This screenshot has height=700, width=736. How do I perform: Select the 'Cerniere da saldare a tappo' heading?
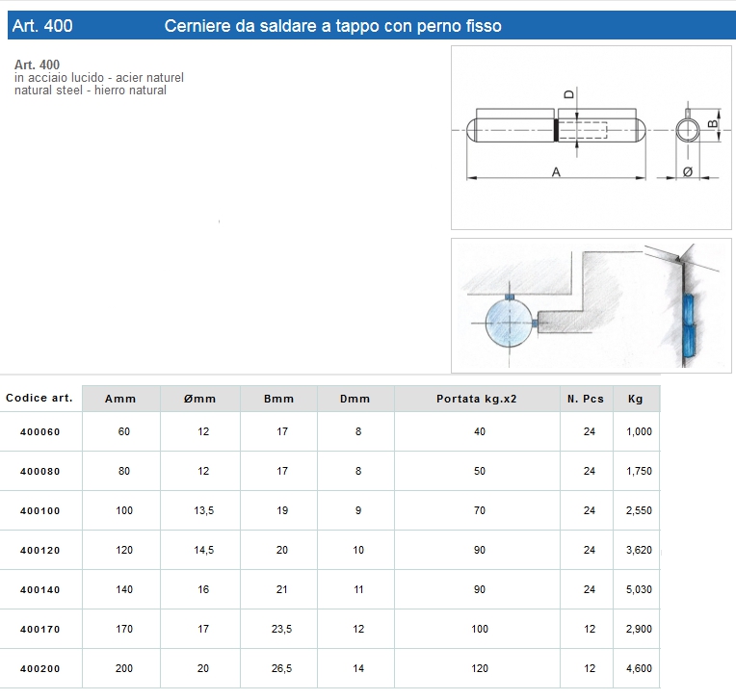pos(332,26)
